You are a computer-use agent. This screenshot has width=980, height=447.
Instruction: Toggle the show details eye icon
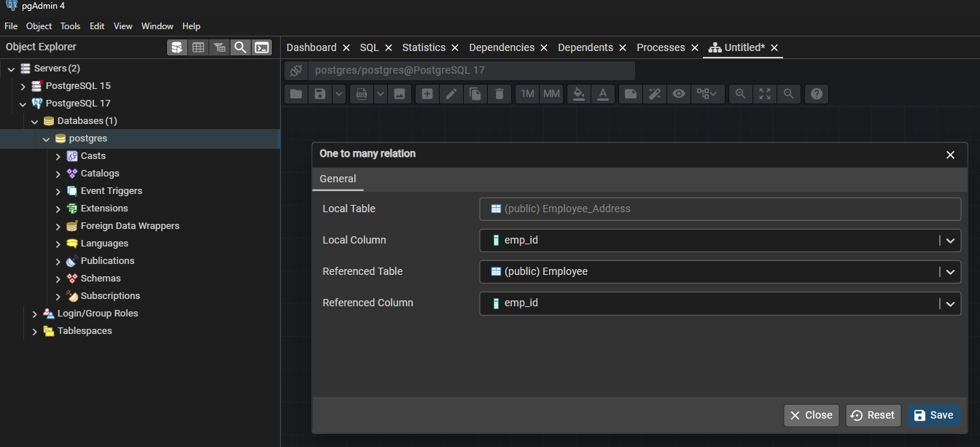[679, 94]
